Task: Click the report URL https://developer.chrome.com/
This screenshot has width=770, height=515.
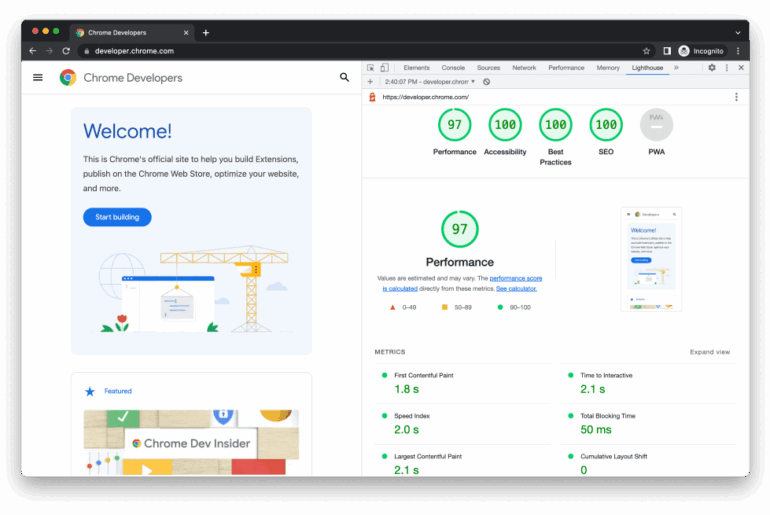Action: (x=425, y=97)
